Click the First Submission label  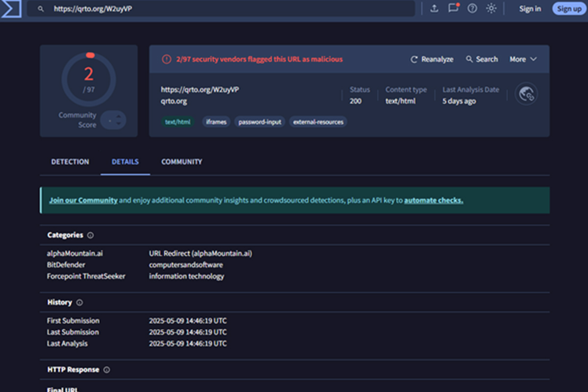click(73, 321)
